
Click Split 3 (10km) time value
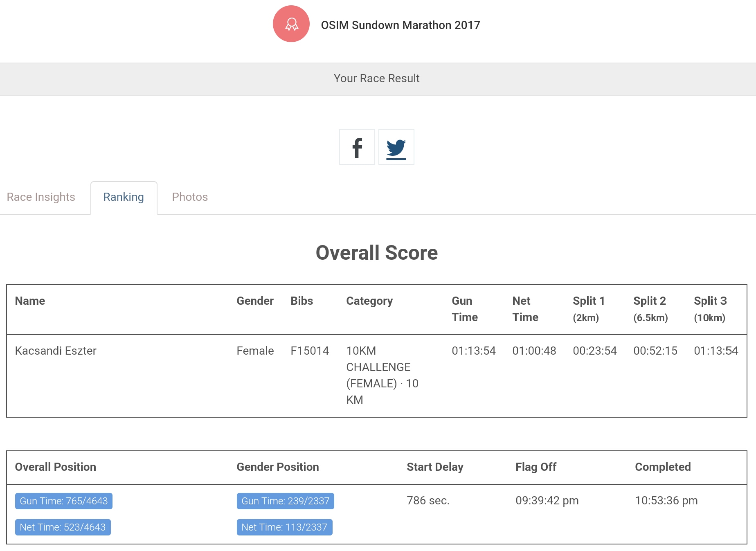tap(716, 351)
